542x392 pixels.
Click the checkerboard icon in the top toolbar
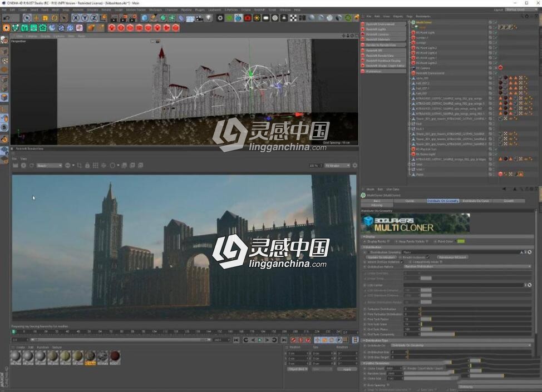293,18
